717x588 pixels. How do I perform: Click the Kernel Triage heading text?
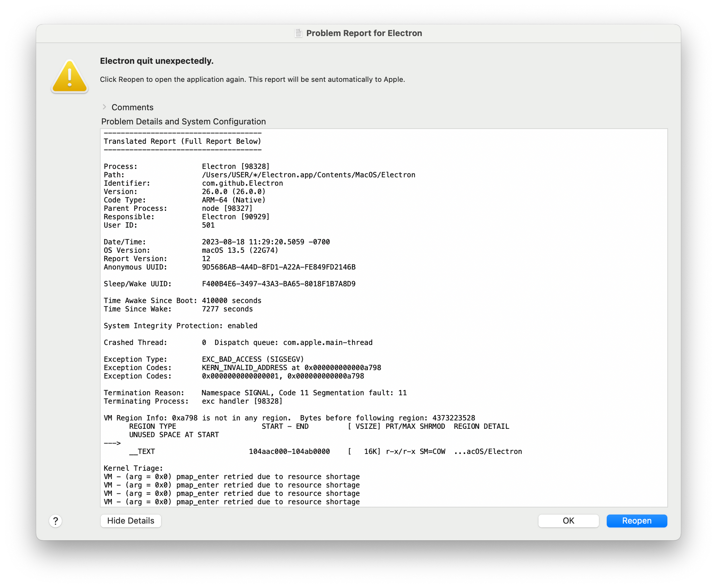[x=133, y=468]
